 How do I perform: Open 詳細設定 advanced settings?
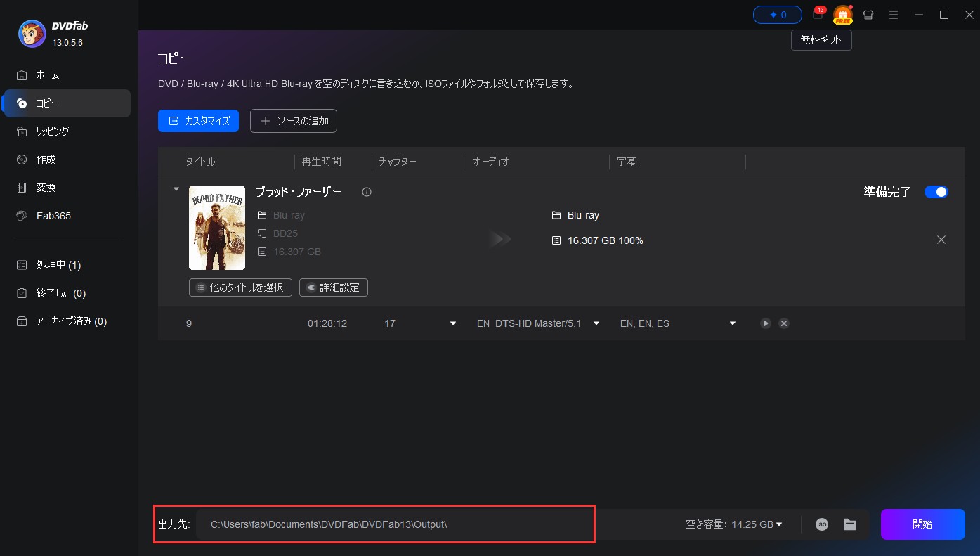pos(334,287)
